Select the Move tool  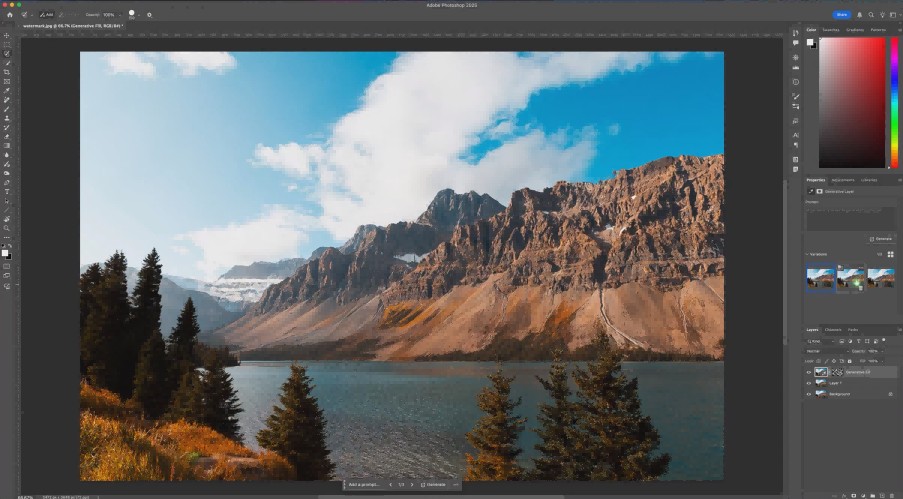click(x=7, y=35)
